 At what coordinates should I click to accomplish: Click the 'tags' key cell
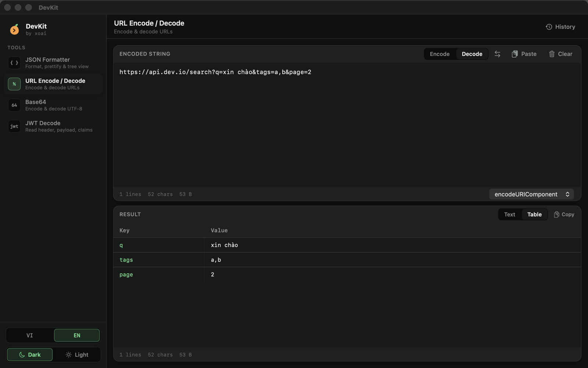coord(159,260)
